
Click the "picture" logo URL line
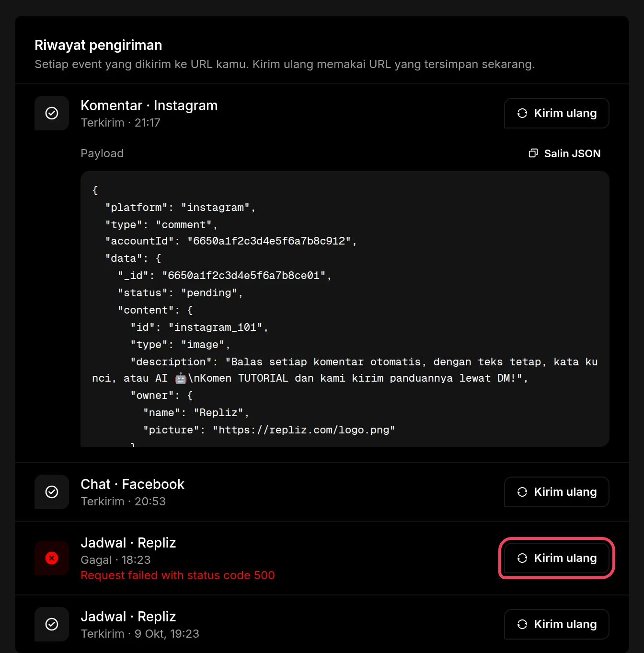[x=269, y=430]
